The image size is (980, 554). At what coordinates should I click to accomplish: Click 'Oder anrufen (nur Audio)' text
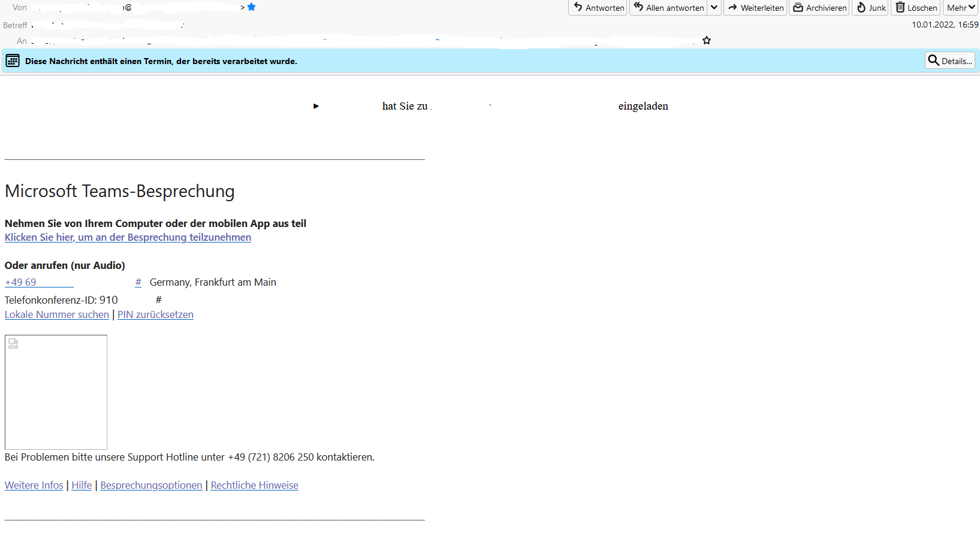[65, 265]
